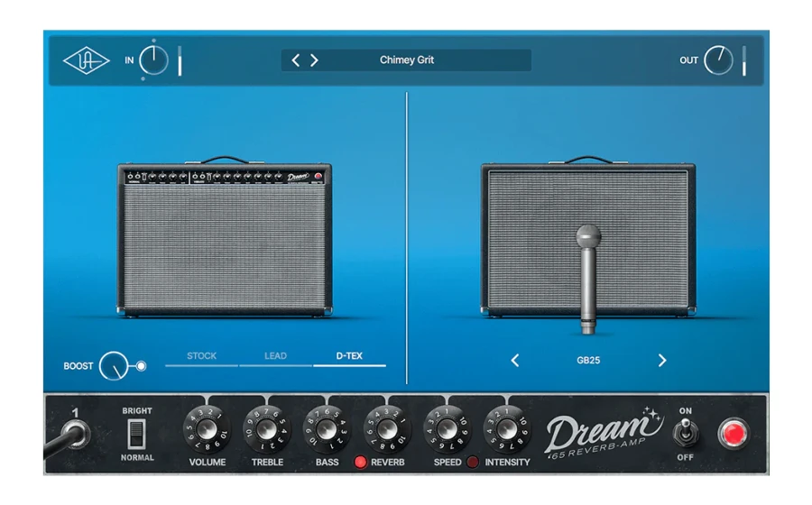The height and width of the screenshot is (505, 812).
Task: Go to the next preset arrow
Action: tap(314, 60)
